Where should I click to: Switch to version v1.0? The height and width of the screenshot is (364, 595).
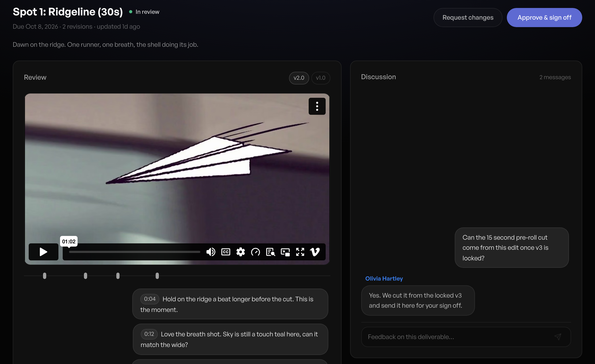point(321,78)
